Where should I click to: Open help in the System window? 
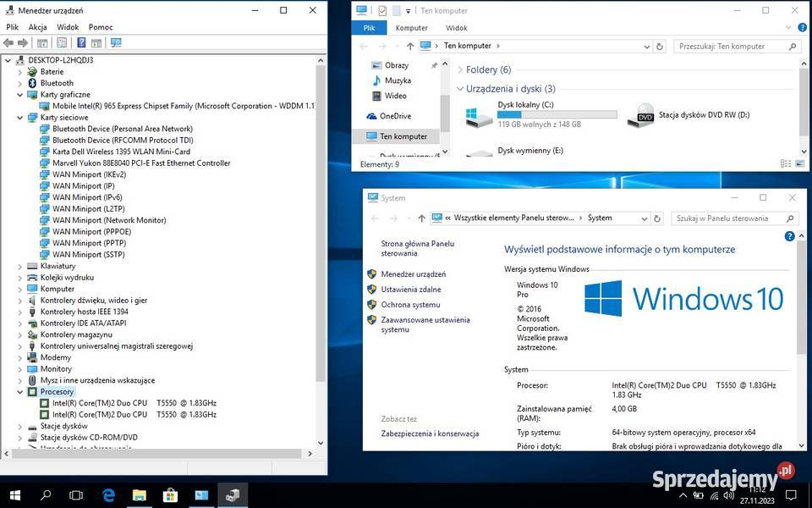pyautogui.click(x=789, y=236)
